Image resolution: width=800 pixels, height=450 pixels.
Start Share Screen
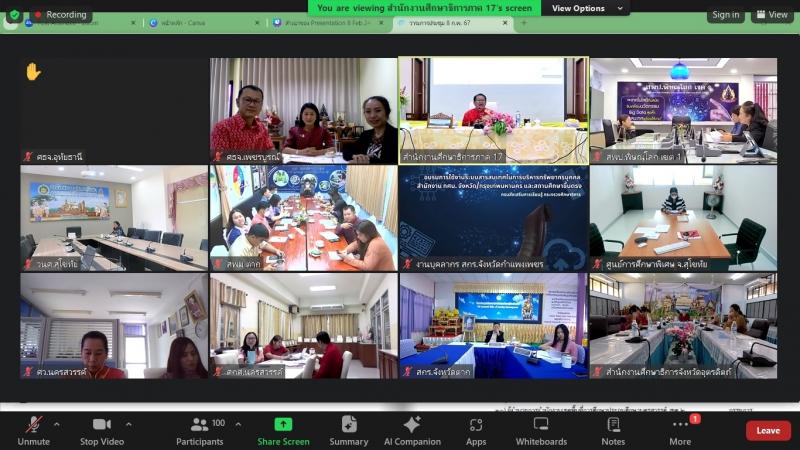(x=283, y=431)
